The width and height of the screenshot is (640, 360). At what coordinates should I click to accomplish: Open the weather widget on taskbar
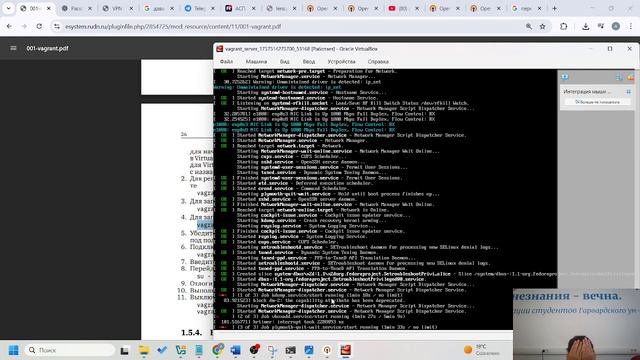click(x=482, y=350)
